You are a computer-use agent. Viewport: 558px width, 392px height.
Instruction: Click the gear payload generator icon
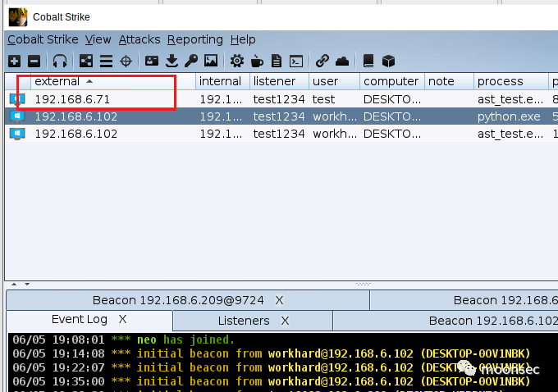(236, 61)
